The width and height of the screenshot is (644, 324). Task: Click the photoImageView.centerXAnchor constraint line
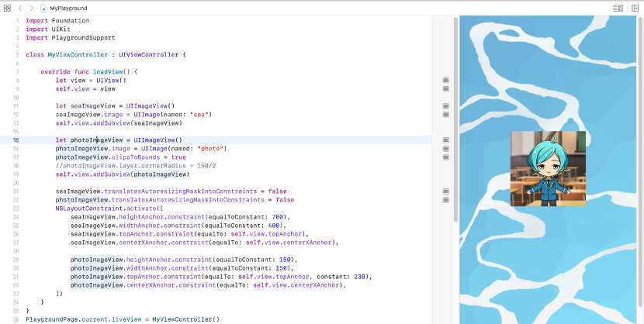tap(208, 285)
